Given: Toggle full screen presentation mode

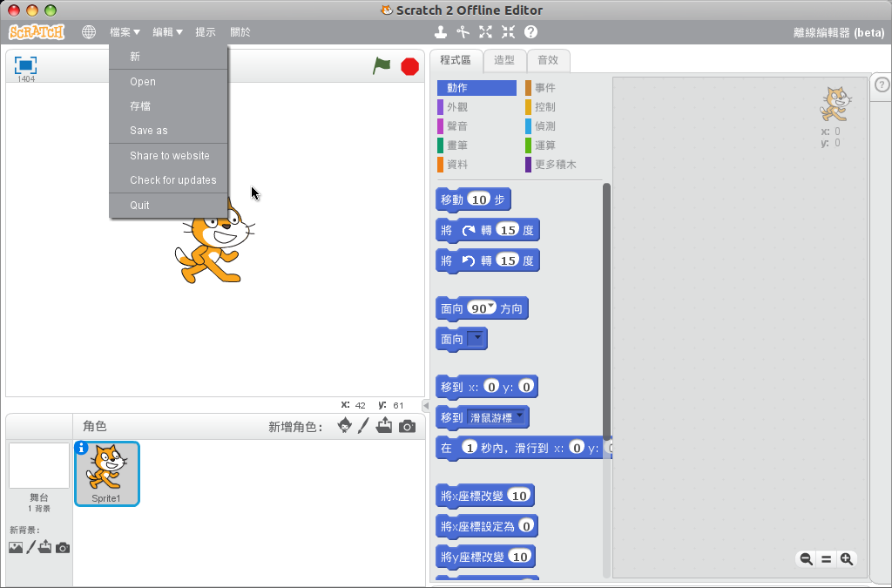Looking at the screenshot, I should [25, 65].
